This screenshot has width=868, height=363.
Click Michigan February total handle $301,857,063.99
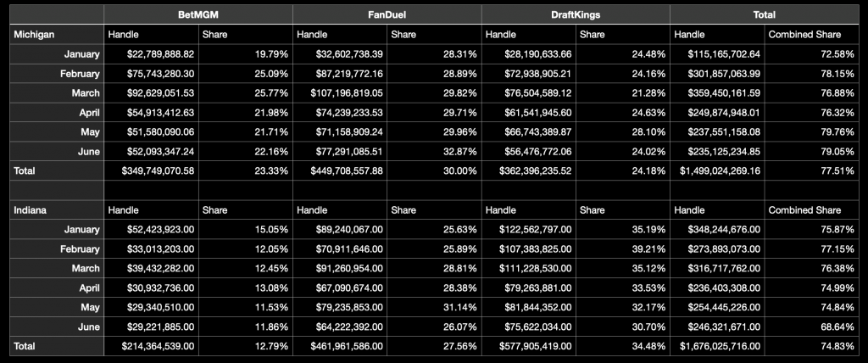pos(716,74)
